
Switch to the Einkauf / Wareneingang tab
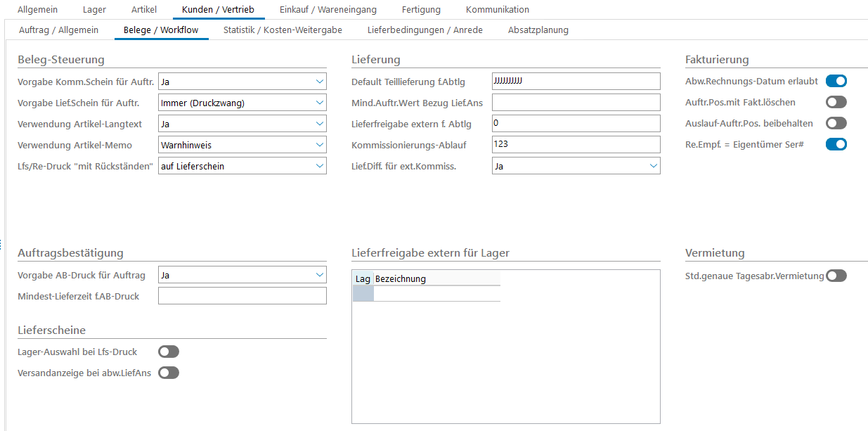pyautogui.click(x=328, y=10)
